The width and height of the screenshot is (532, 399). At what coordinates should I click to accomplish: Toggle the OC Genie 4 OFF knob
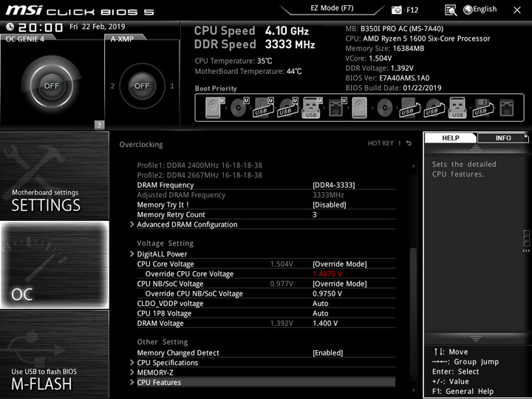pos(51,86)
